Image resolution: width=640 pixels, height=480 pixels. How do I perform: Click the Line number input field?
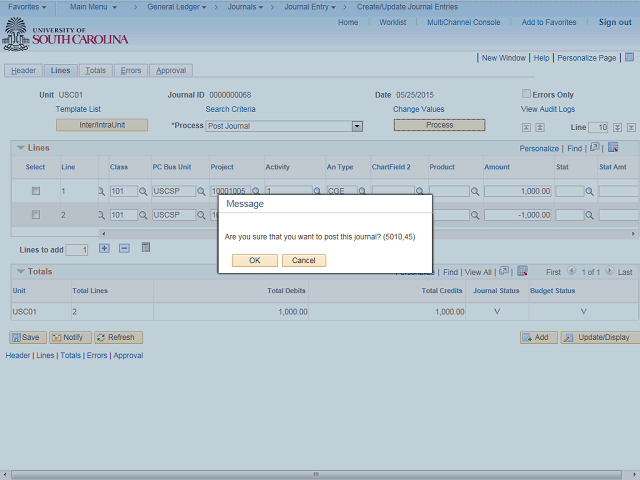[598, 127]
